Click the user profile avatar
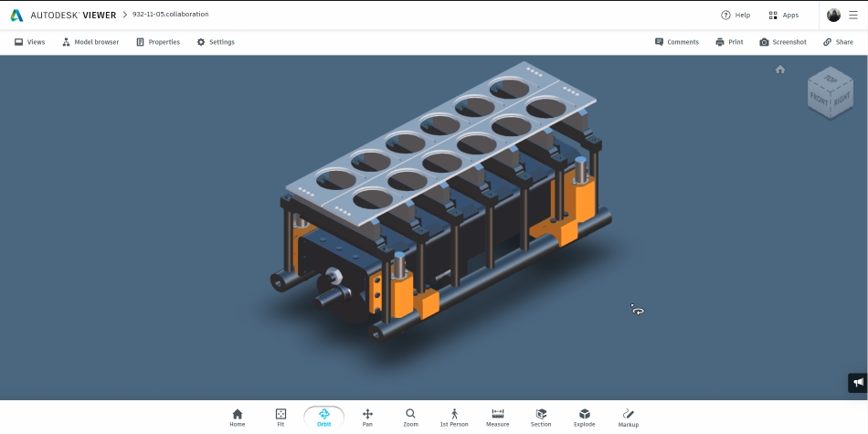 coord(833,15)
